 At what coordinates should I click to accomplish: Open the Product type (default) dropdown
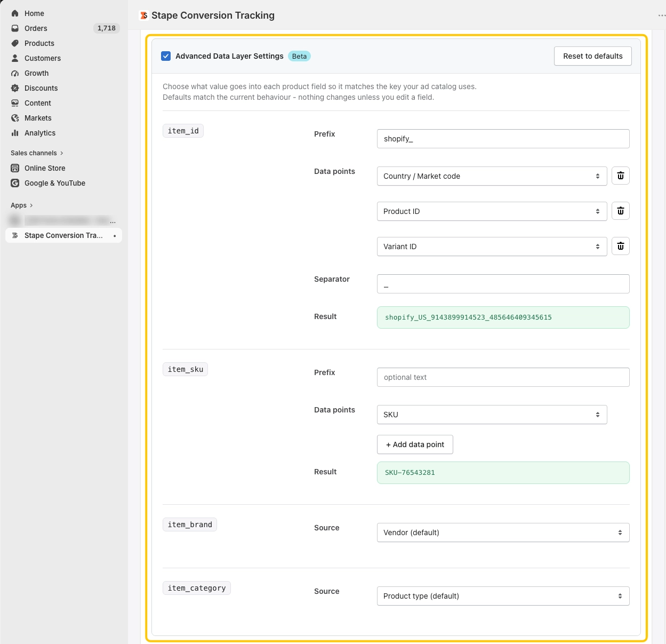503,596
